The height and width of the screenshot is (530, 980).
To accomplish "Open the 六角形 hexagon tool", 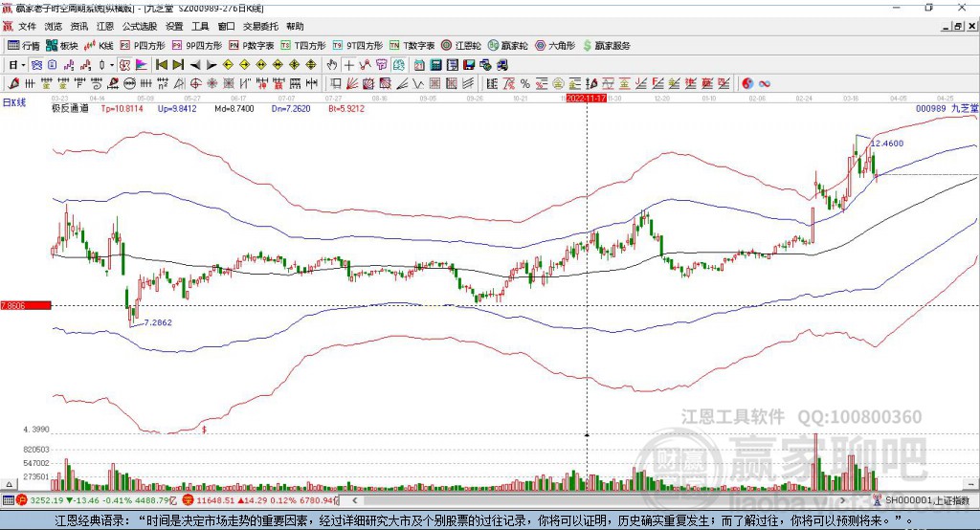I will [555, 46].
